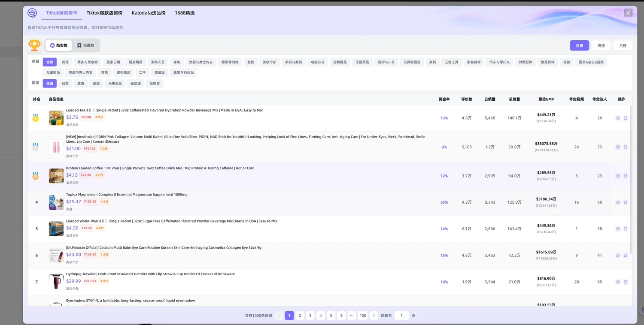This screenshot has width=644, height=325.
Task: Select the Tiktok爆款榜单 tab
Action: tap(62, 13)
